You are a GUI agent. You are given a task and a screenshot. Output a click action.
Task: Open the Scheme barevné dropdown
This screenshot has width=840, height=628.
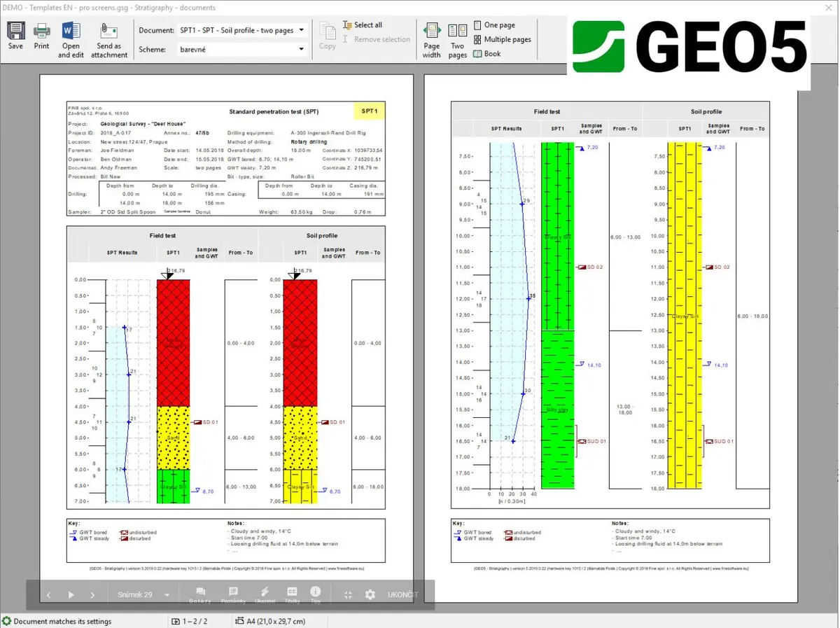tap(242, 50)
